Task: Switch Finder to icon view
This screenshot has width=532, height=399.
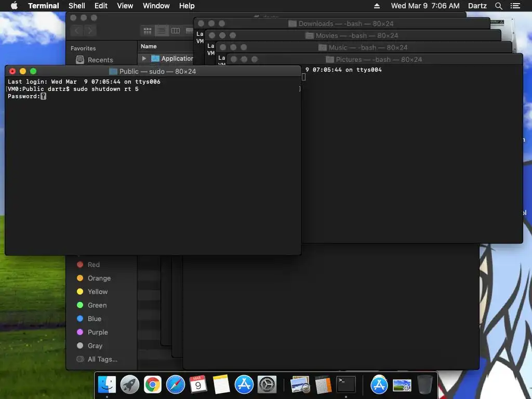Action: tap(148, 31)
